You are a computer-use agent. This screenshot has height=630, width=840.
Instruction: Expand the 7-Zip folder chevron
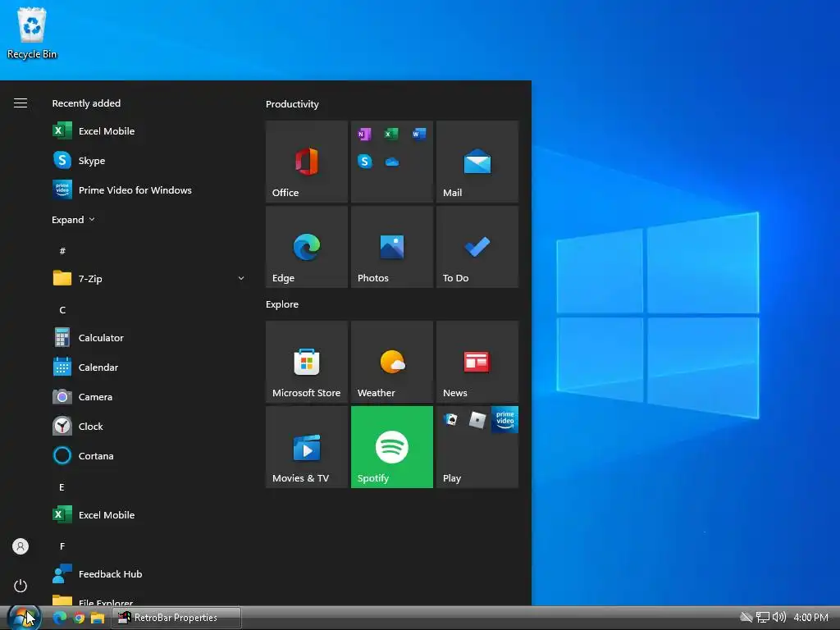(x=241, y=278)
